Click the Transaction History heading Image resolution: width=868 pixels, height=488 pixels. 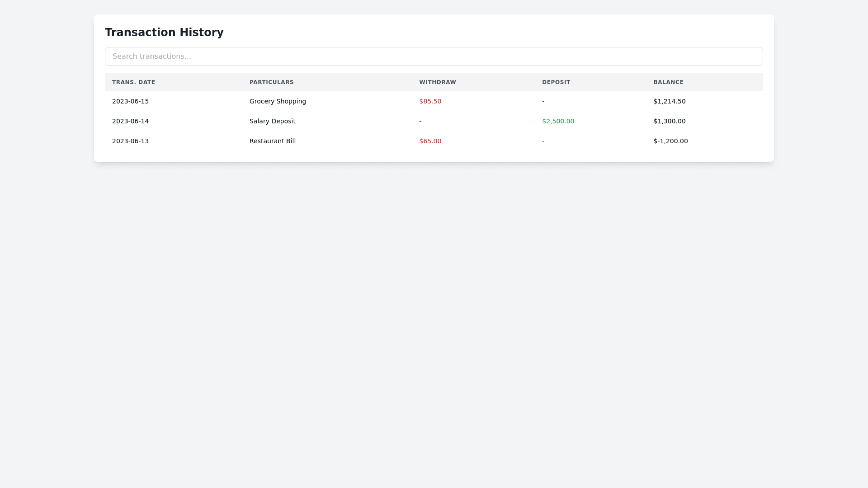coord(164,33)
